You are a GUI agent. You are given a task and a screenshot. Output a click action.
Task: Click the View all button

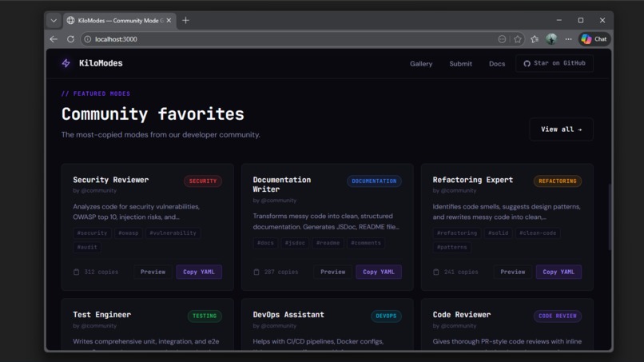[x=561, y=129]
